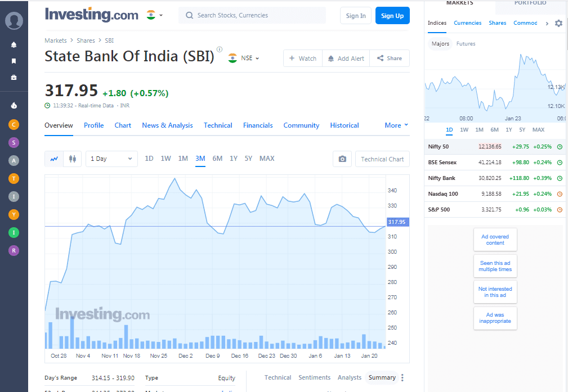Open saved items bookmark icon in sidebar
The height and width of the screenshot is (392, 568).
pyautogui.click(x=14, y=61)
